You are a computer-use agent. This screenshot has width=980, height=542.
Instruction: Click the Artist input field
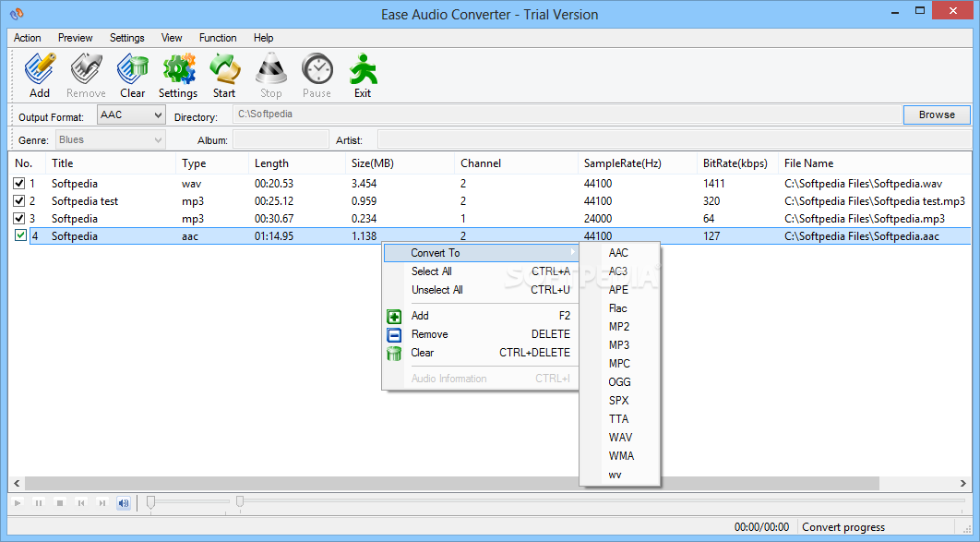(x=674, y=139)
